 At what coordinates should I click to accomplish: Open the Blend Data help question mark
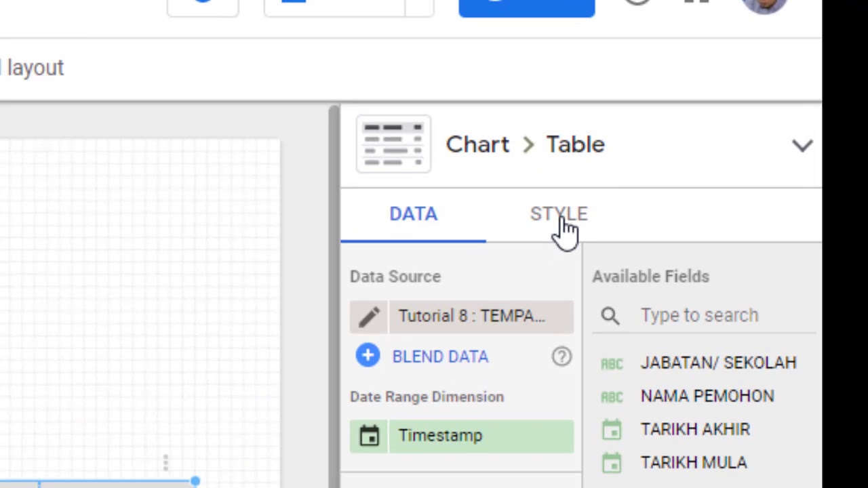[x=561, y=357]
